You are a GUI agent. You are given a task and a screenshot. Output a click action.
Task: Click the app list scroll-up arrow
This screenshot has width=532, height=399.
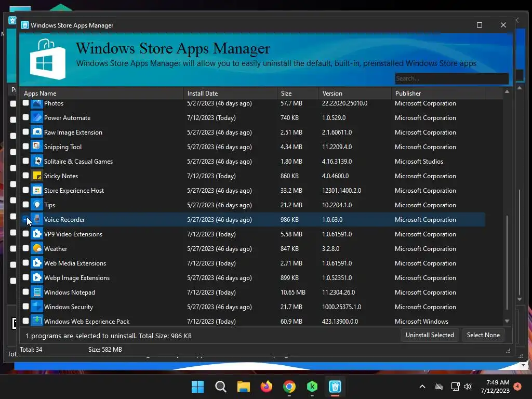[x=507, y=91]
